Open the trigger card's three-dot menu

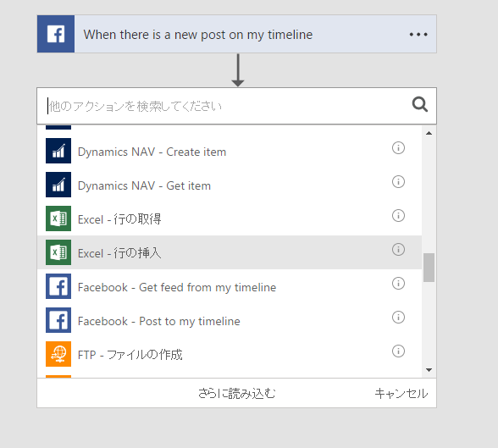[x=418, y=34]
